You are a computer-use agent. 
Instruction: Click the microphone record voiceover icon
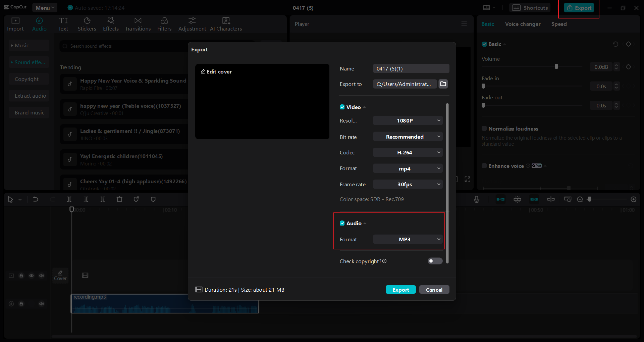pyautogui.click(x=477, y=199)
